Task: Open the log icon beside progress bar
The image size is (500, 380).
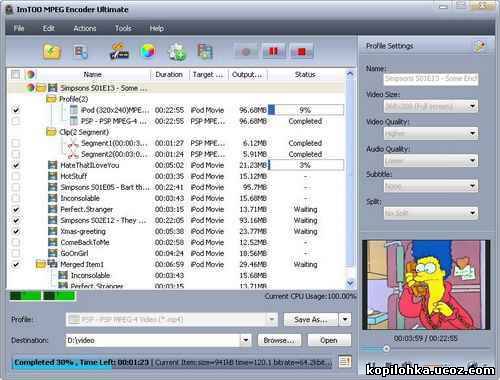Action: click(345, 362)
